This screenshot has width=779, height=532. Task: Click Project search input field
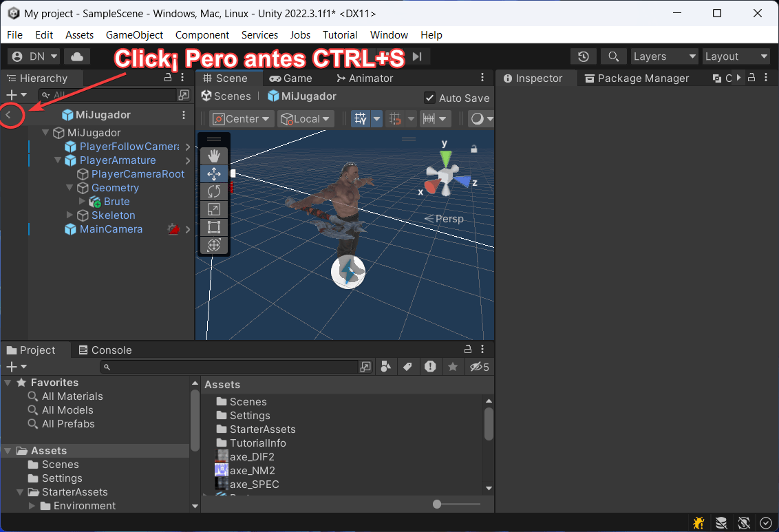(x=230, y=367)
